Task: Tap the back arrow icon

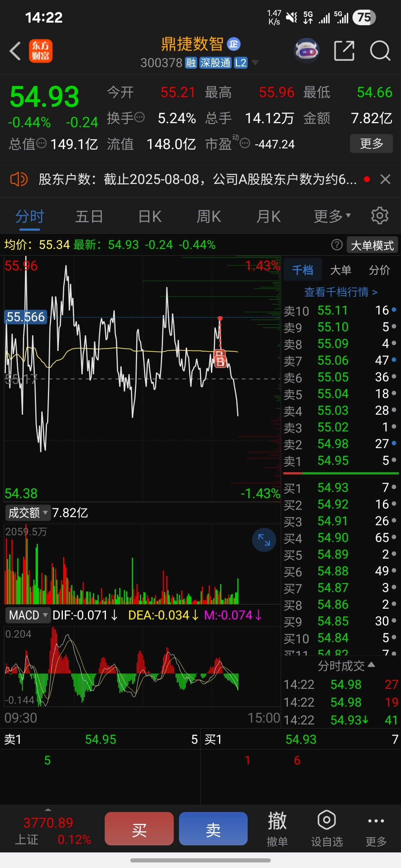Action: coord(15,51)
